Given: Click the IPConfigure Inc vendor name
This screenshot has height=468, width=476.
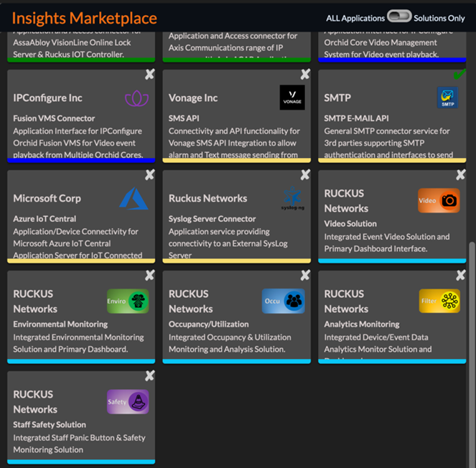Looking at the screenshot, I should [47, 98].
